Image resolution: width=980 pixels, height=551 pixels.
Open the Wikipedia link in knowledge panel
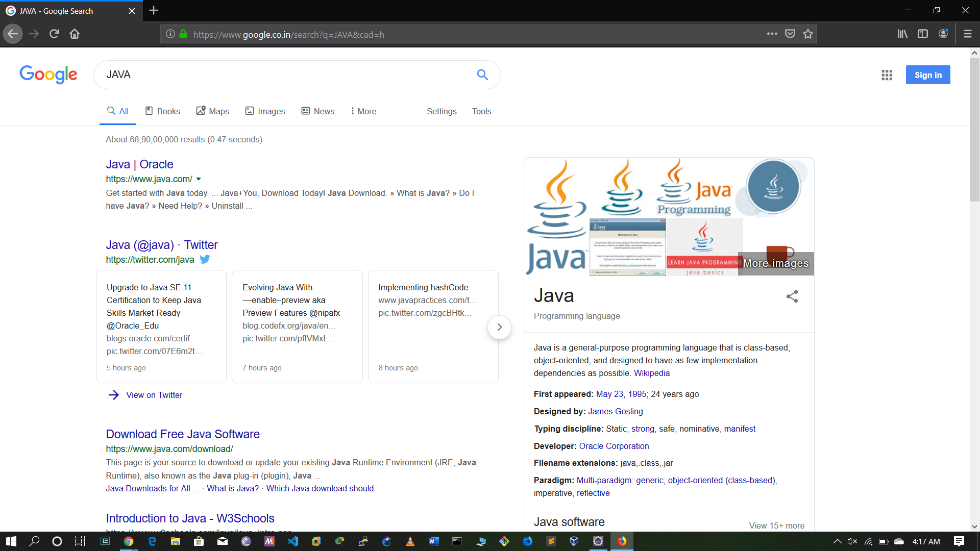click(x=651, y=373)
